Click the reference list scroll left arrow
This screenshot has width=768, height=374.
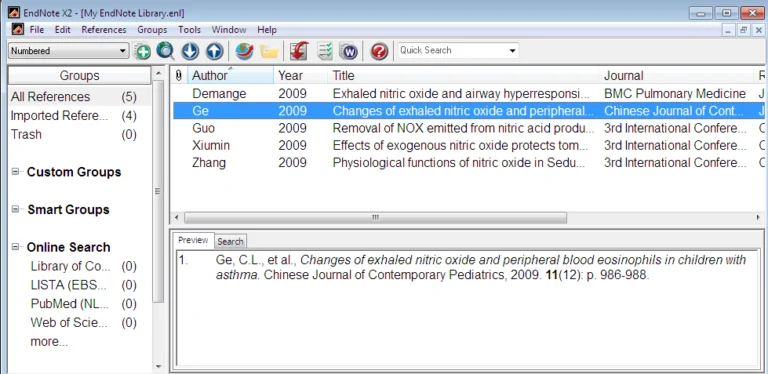pos(177,217)
